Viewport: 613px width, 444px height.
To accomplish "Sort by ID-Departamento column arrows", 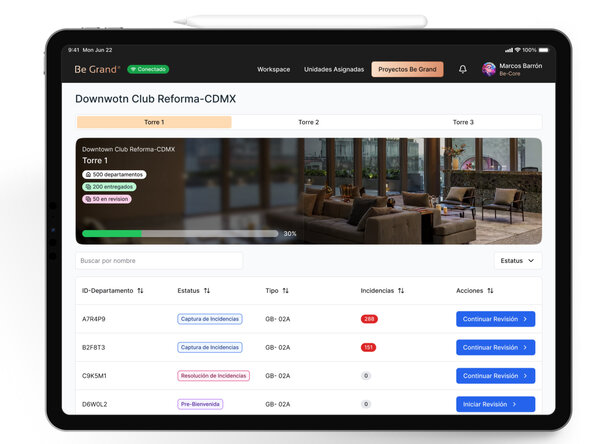I will [x=140, y=291].
